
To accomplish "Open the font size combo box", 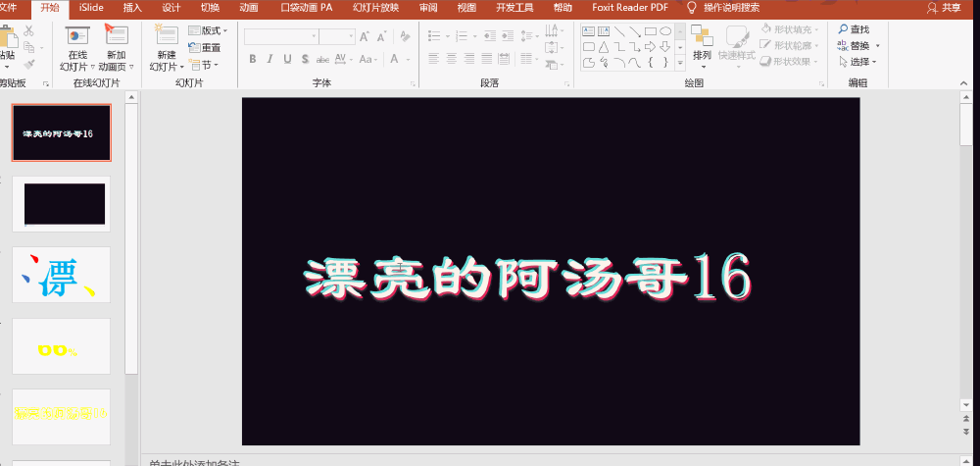I will tap(337, 37).
